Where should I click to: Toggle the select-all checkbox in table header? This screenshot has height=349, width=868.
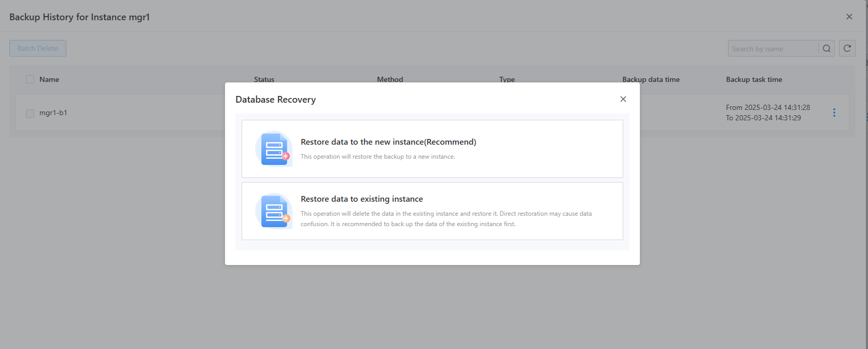[30, 79]
